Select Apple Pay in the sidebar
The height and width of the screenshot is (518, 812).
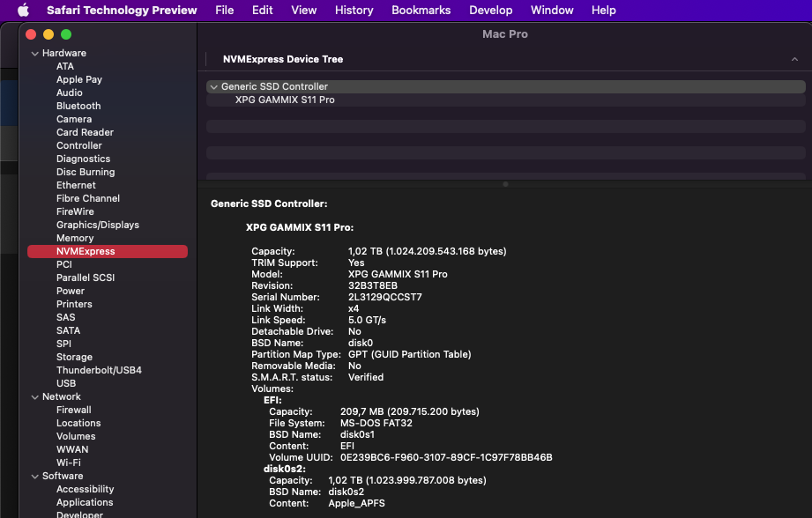click(x=79, y=79)
